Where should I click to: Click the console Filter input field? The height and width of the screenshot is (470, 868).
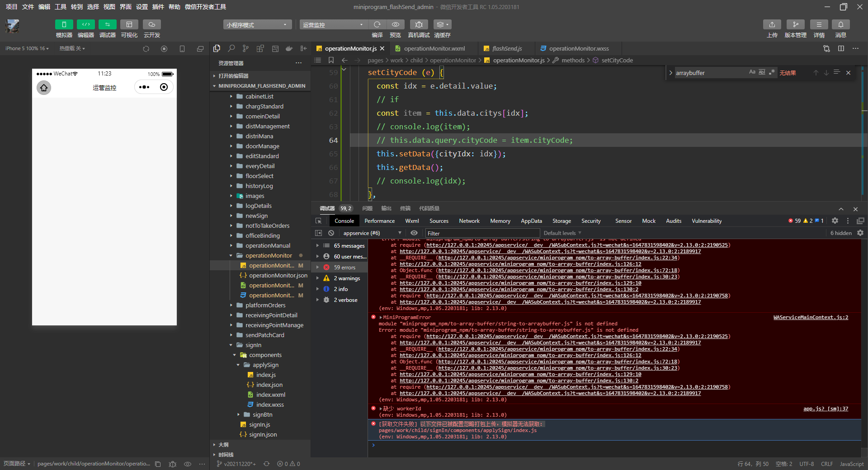click(482, 233)
